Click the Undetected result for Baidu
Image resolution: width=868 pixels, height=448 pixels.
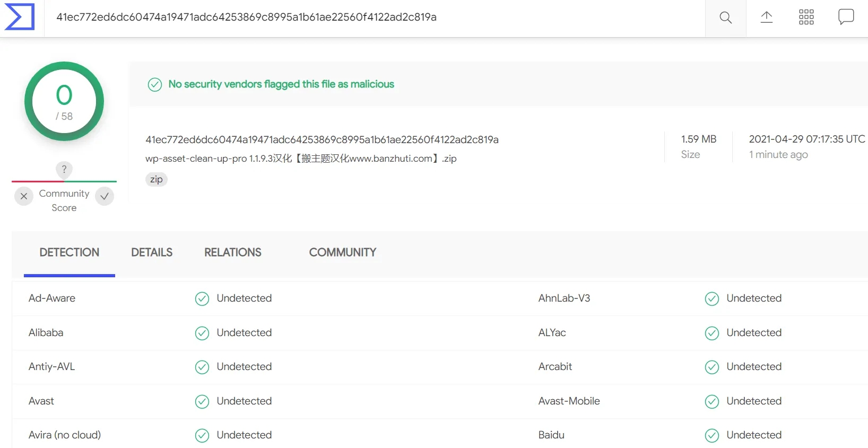pos(754,435)
